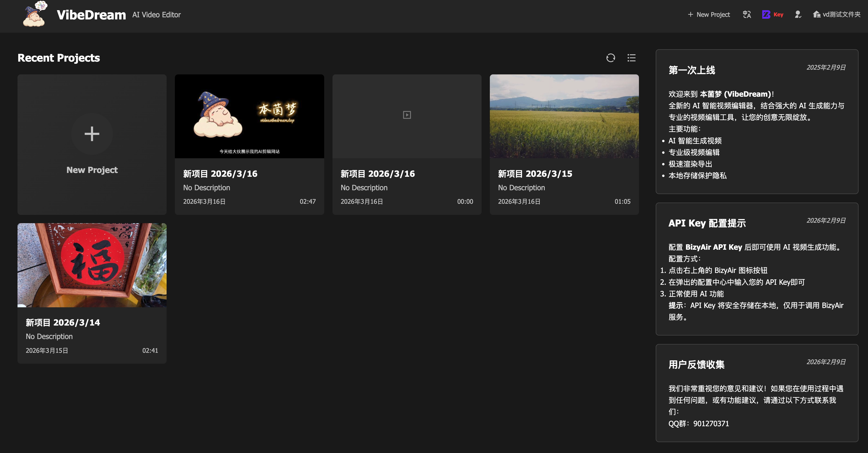The image size is (868, 453).
Task: Click the user account icon
Action: click(797, 14)
